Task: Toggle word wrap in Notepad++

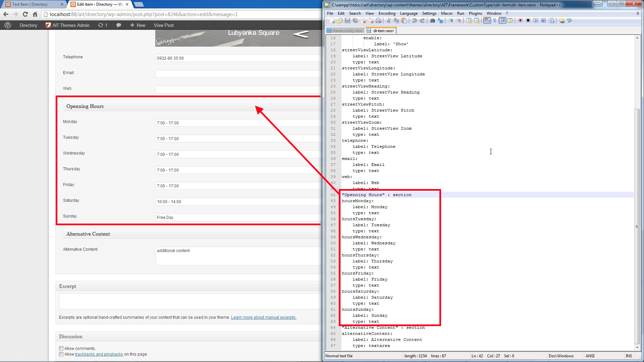Action: pyautogui.click(x=487, y=20)
